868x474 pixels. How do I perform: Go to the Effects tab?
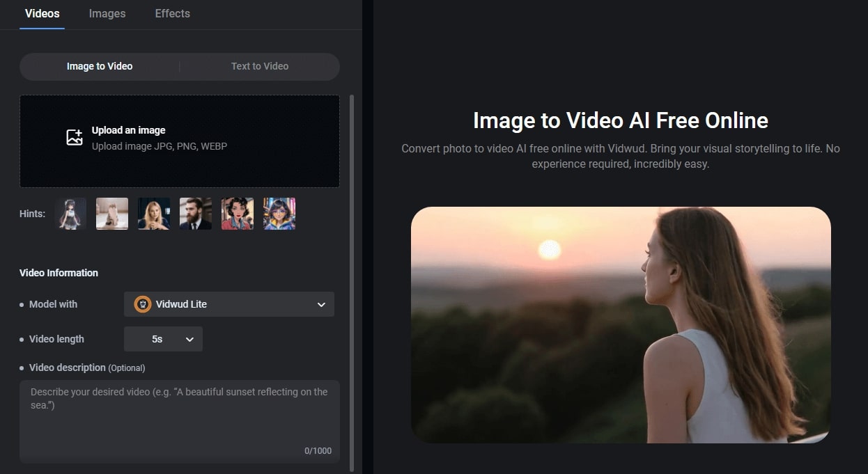172,14
